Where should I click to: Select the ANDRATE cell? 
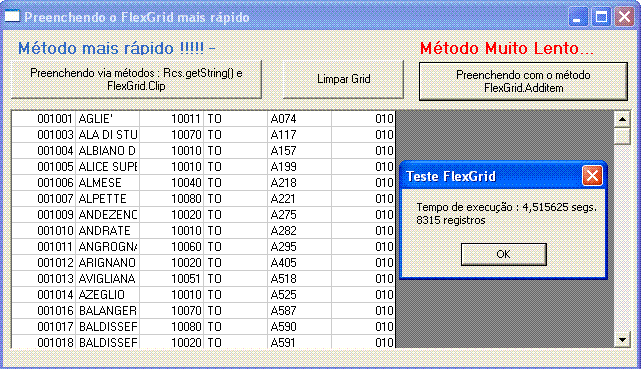click(x=108, y=230)
